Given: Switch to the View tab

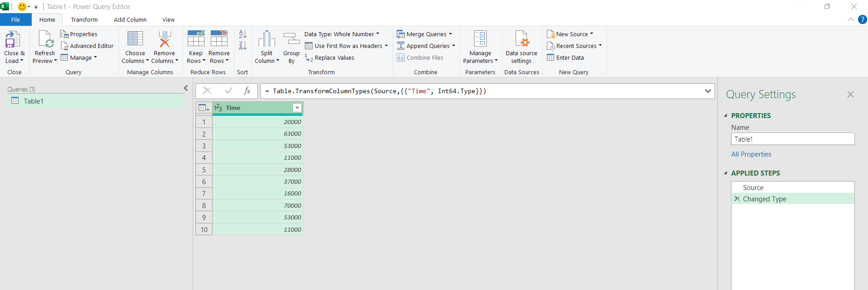Looking at the screenshot, I should (x=168, y=19).
